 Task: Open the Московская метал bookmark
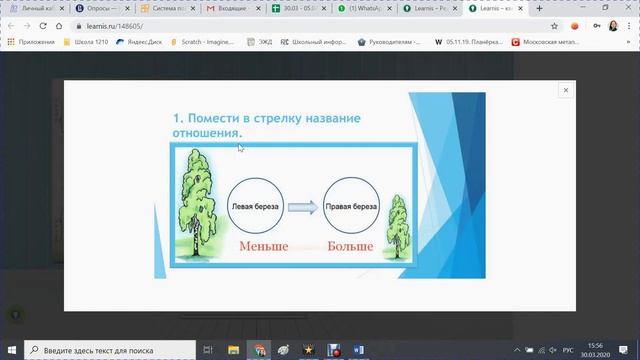coord(546,42)
